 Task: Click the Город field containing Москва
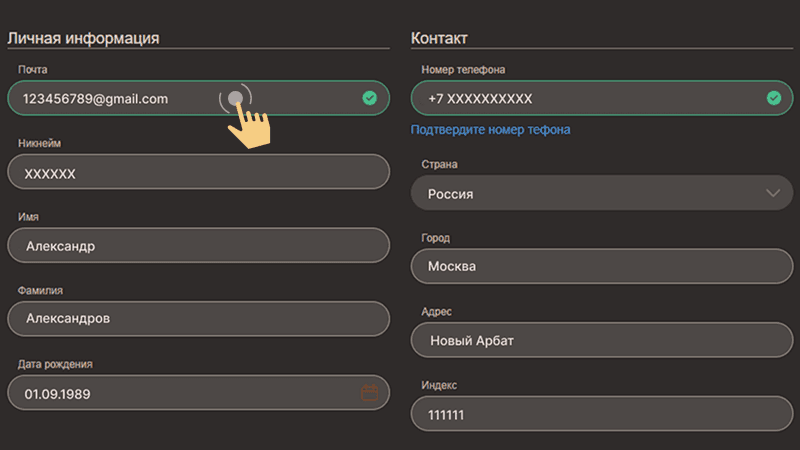(602, 266)
